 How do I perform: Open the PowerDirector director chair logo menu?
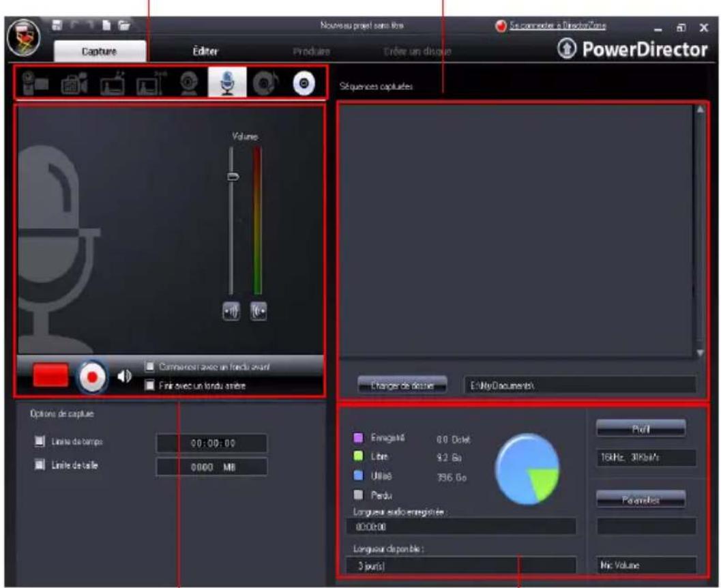[x=23, y=38]
